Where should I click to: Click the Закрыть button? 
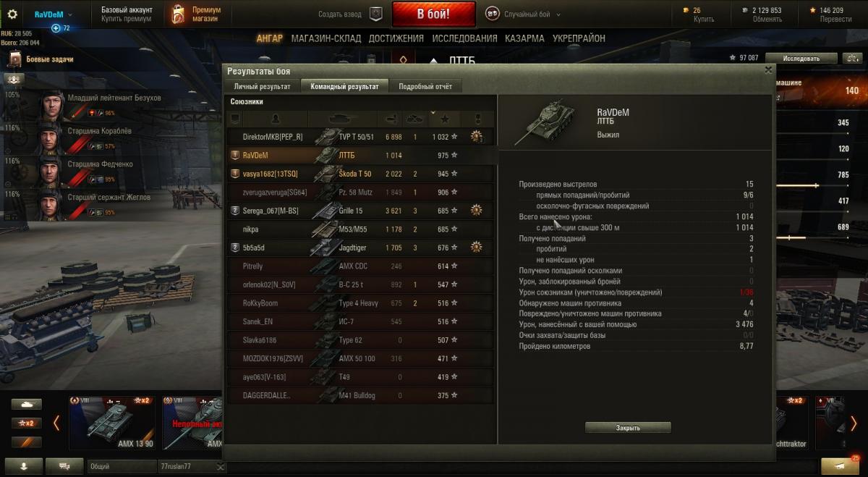point(628,428)
